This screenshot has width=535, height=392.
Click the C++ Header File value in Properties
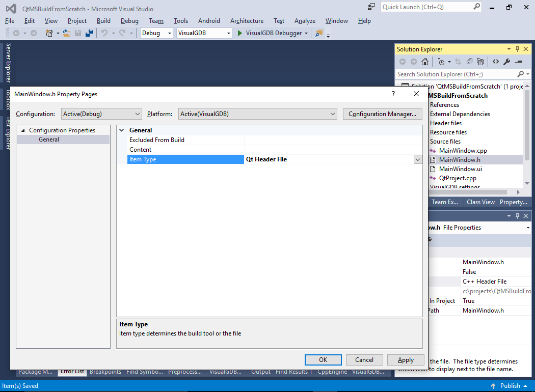[485, 282]
